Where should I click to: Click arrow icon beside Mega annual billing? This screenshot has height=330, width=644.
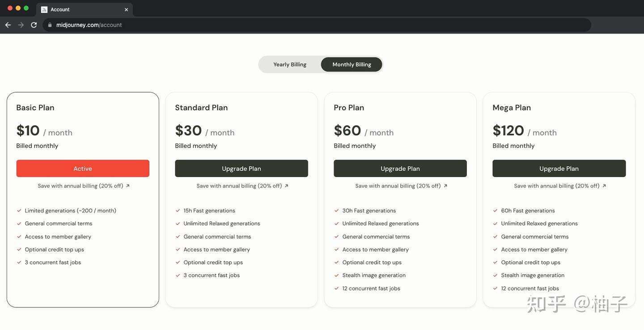604,186
